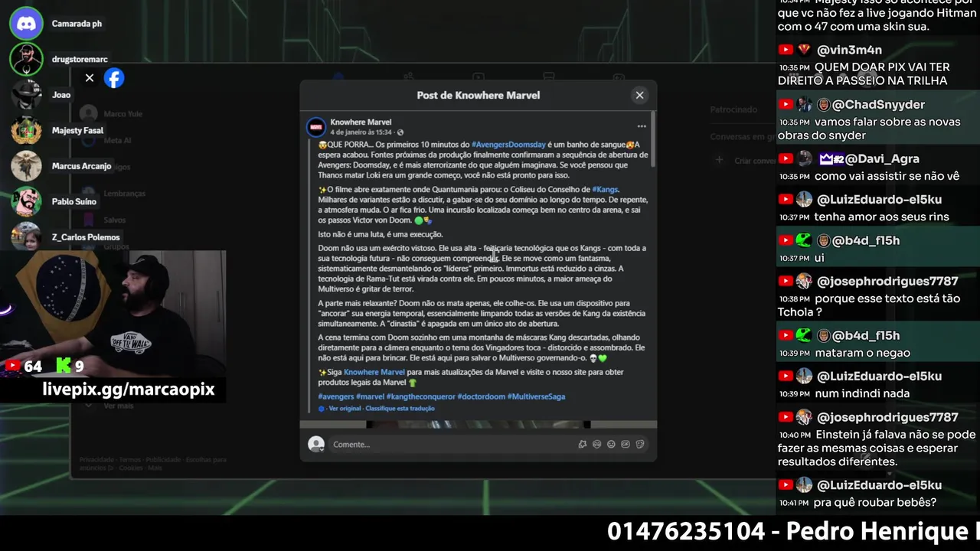This screenshot has height=551, width=980.
Task: Click the Kick viewer count icon showing 9
Action: [64, 366]
